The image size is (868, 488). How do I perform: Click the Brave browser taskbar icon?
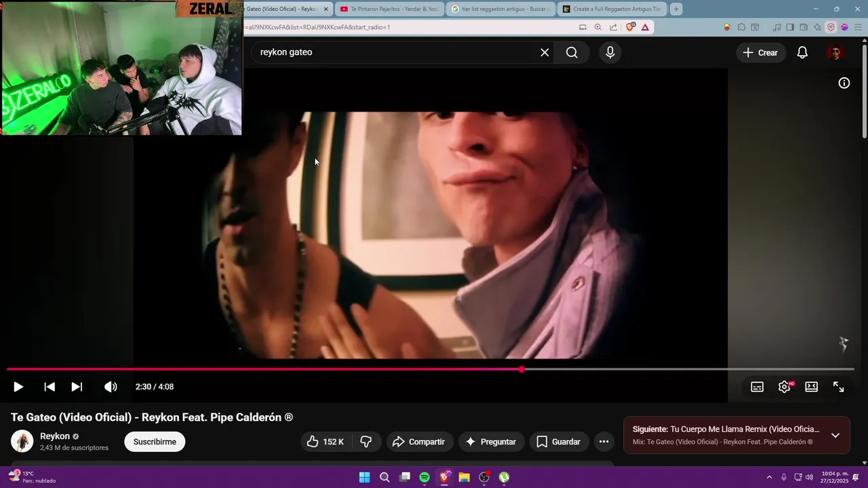(x=444, y=477)
